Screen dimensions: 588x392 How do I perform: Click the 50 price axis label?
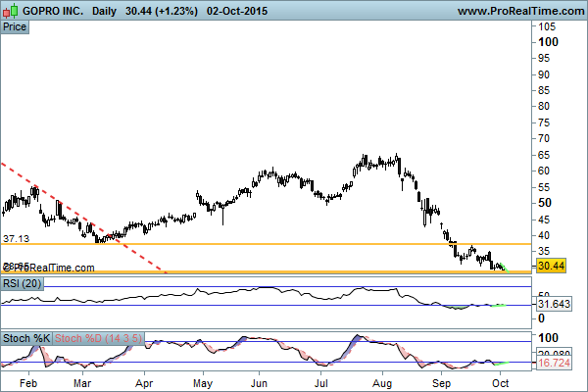pyautogui.click(x=545, y=203)
